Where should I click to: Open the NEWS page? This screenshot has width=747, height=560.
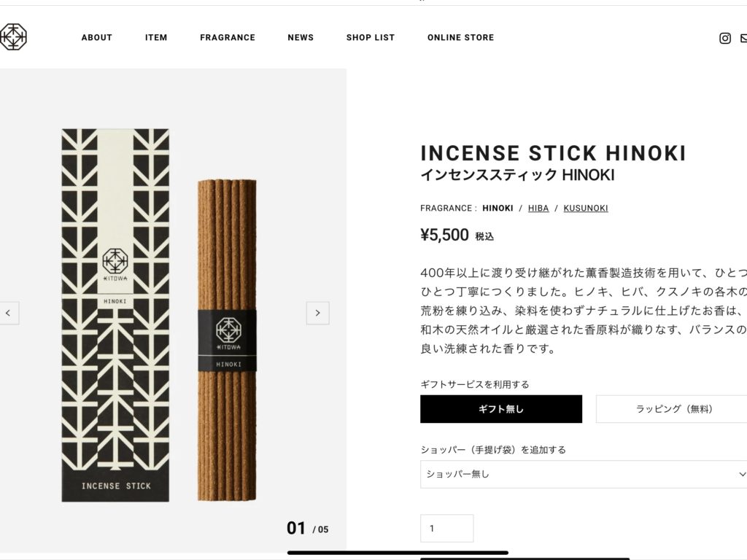click(x=301, y=38)
